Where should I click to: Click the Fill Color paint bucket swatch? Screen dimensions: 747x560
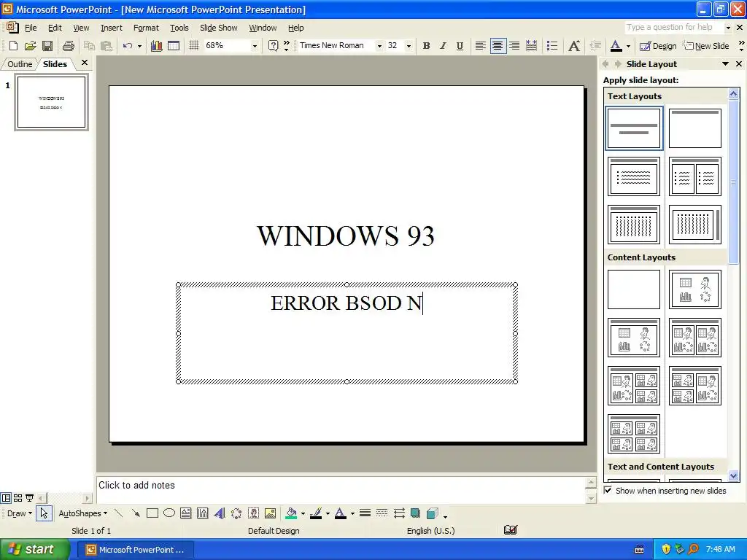[291, 513]
